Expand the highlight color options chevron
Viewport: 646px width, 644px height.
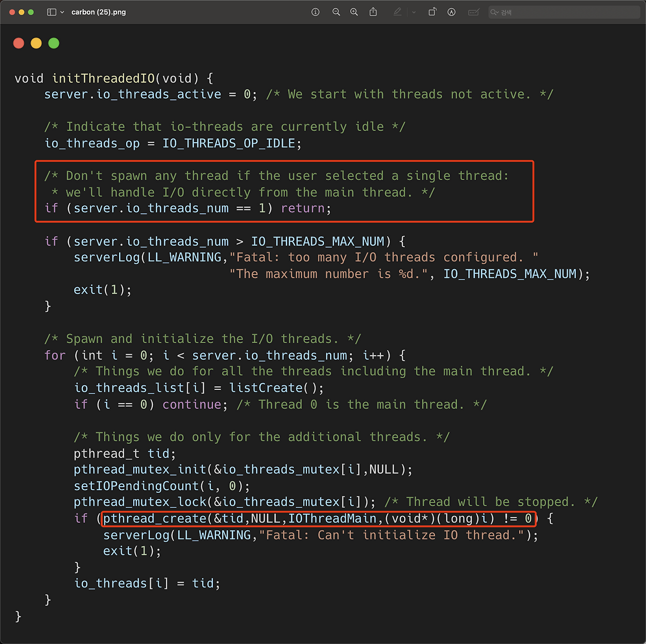coord(414,12)
